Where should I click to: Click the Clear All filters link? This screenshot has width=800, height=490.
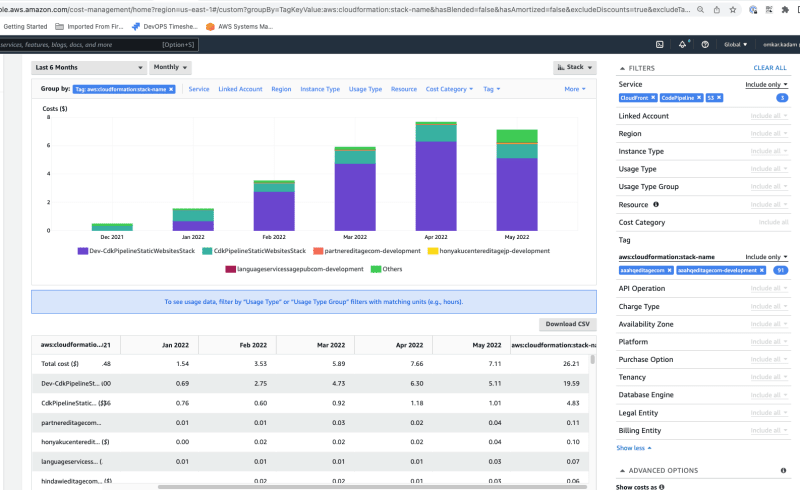770,67
